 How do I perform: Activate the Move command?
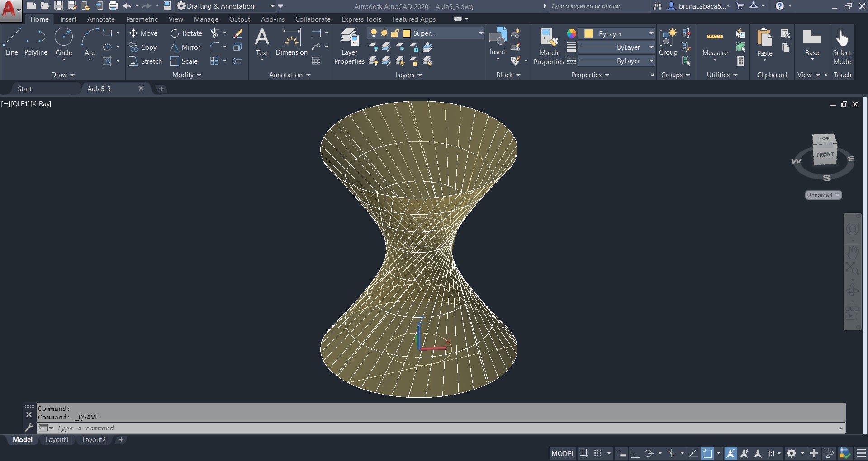[x=143, y=33]
